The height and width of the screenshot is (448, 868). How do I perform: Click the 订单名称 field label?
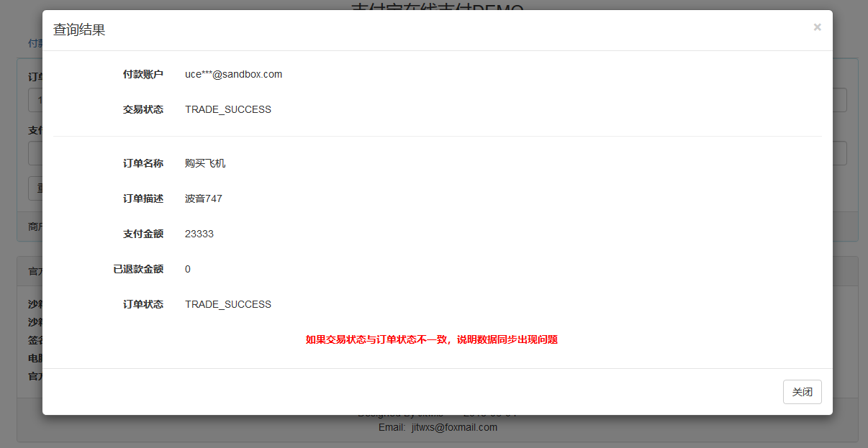143,163
